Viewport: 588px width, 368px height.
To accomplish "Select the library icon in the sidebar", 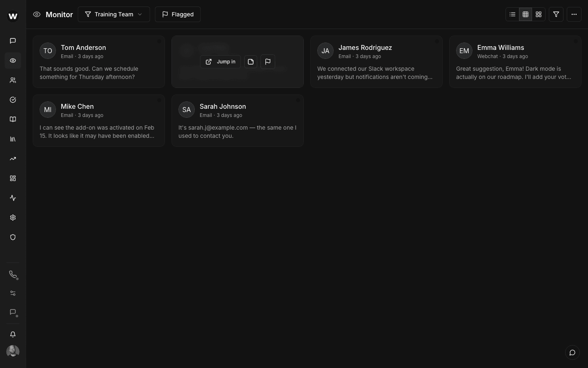I will pyautogui.click(x=13, y=139).
